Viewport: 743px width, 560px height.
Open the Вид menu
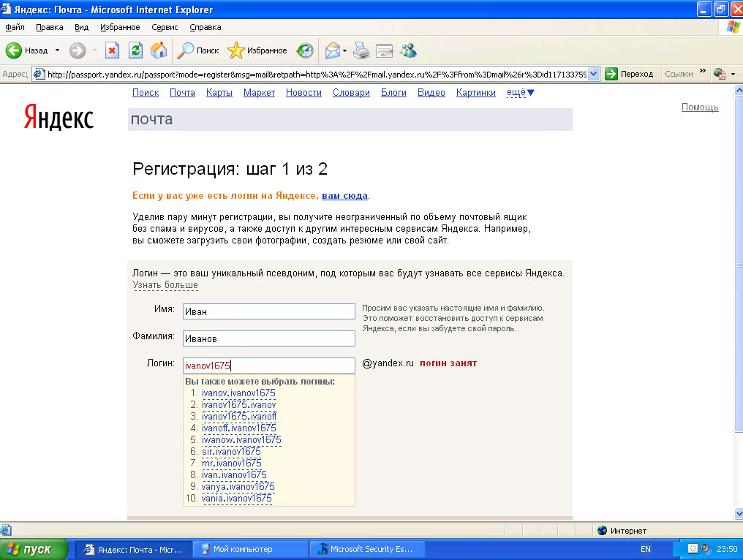(81, 27)
